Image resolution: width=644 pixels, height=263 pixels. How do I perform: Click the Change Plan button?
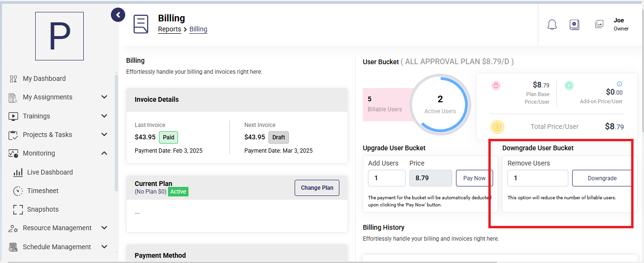pos(317,188)
